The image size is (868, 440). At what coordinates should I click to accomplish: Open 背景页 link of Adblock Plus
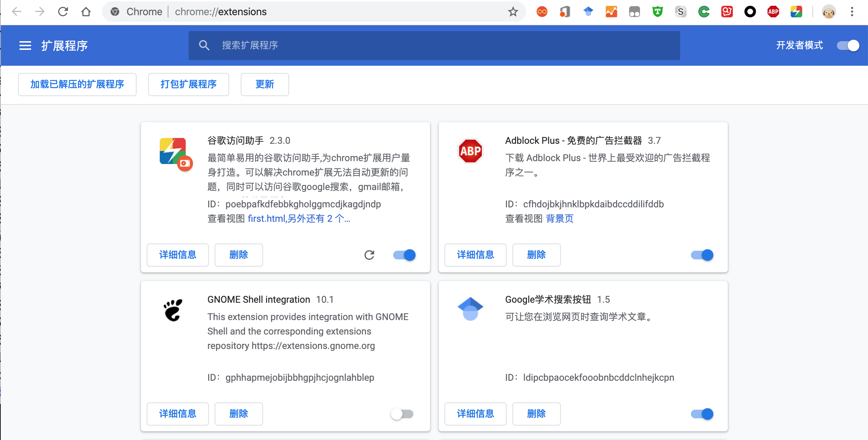pyautogui.click(x=559, y=219)
